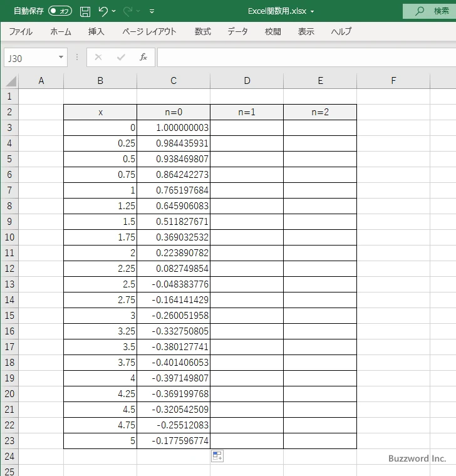This screenshot has height=476, width=456.
Task: Click the n=1 header cell
Action: click(247, 112)
